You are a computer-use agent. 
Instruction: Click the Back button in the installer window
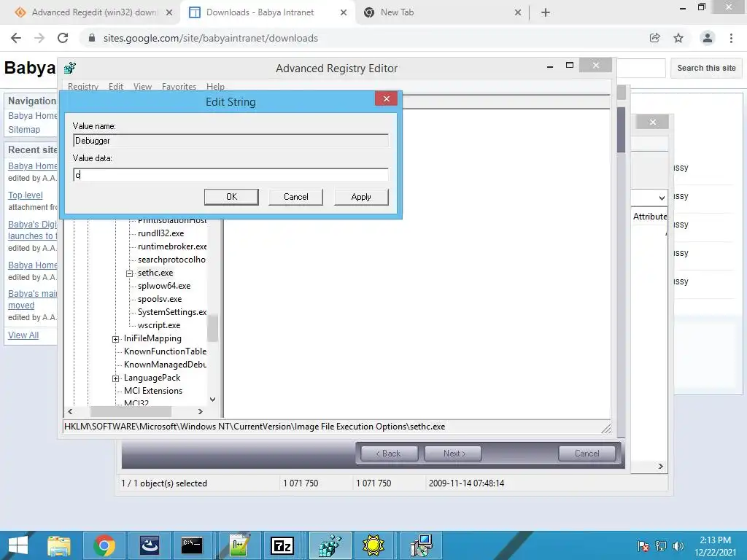tap(390, 454)
